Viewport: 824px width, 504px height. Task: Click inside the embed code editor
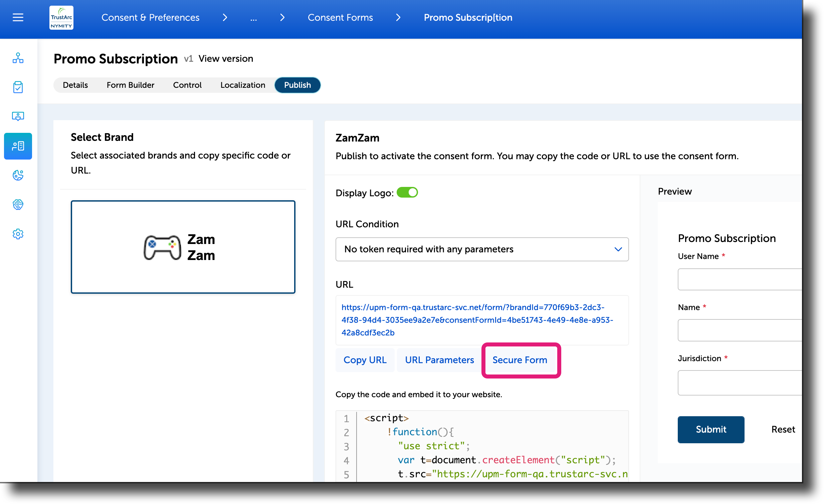click(482, 446)
